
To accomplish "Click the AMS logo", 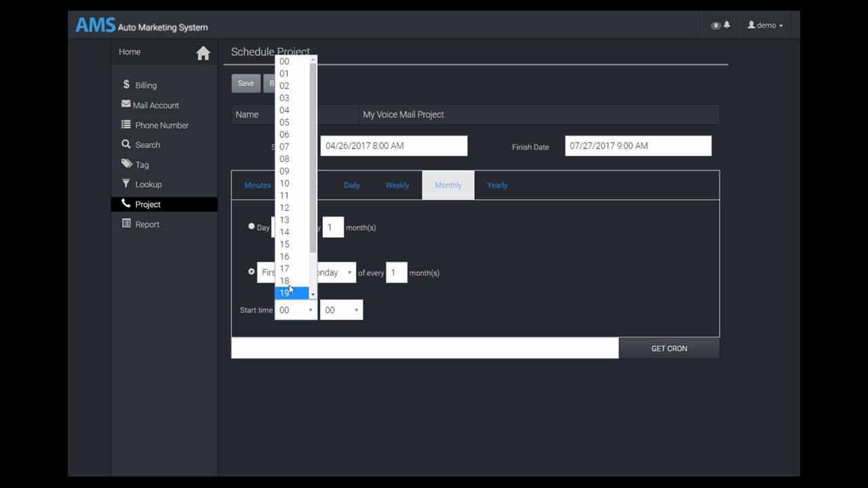I will (95, 25).
